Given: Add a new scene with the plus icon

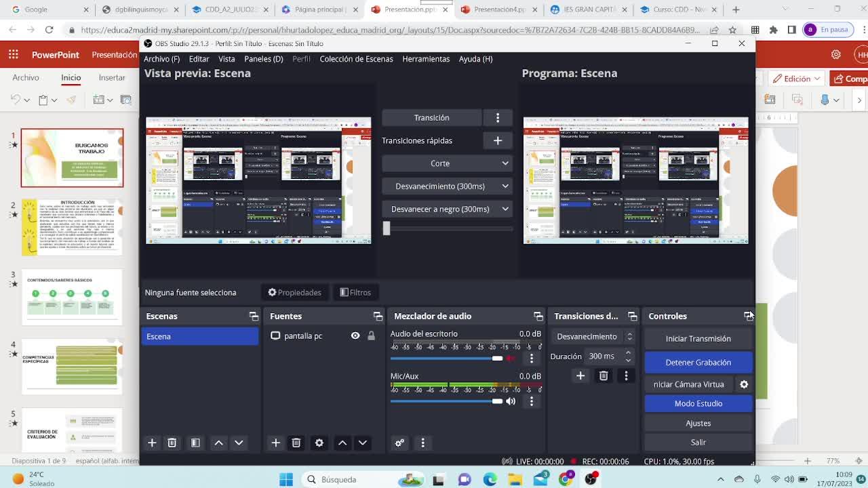Looking at the screenshot, I should click(x=152, y=443).
